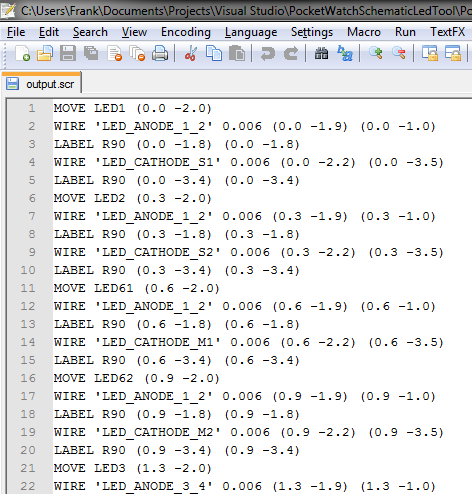Click the save-state icon on output.scr tab
This screenshot has height=494, width=472.
pos(13,84)
